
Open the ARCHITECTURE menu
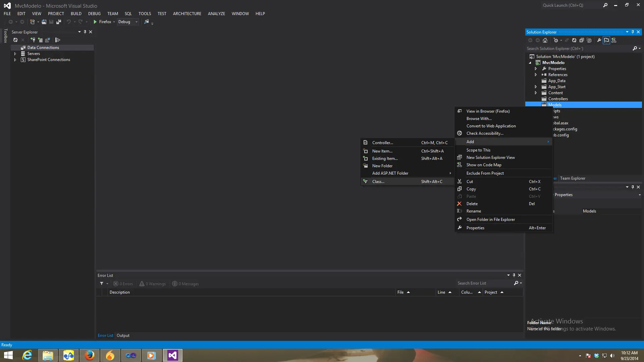click(187, 14)
